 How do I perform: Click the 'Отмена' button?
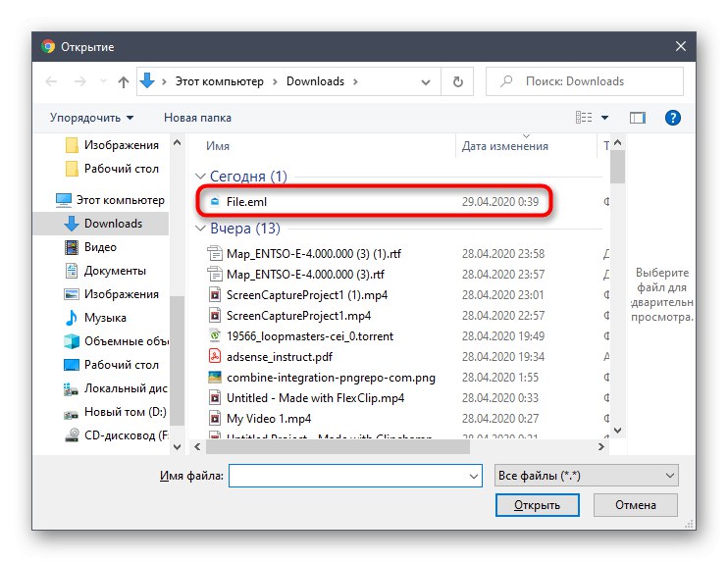(x=635, y=505)
